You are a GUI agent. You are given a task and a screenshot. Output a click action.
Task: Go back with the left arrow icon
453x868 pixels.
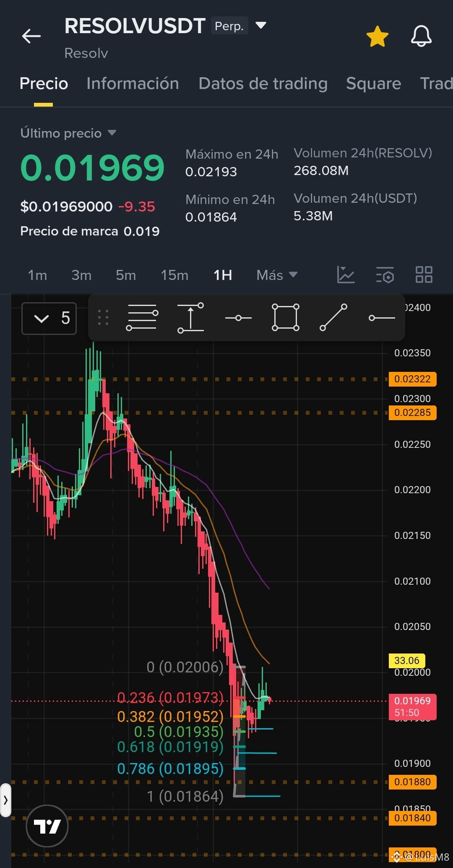[31, 36]
